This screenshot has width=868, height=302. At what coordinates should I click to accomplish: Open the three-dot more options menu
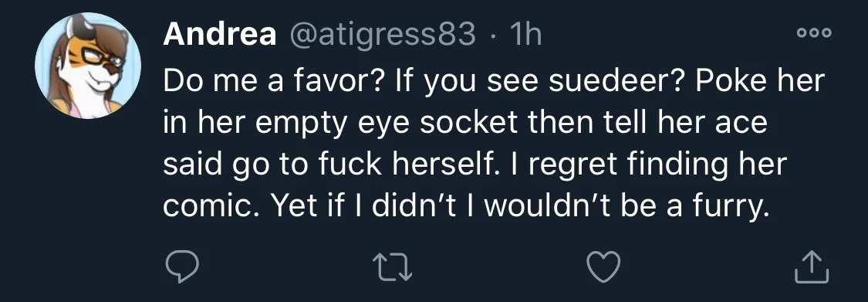click(x=814, y=33)
